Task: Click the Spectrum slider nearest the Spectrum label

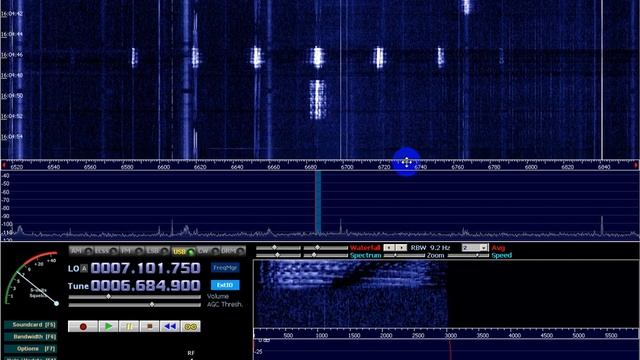Action: [325, 255]
